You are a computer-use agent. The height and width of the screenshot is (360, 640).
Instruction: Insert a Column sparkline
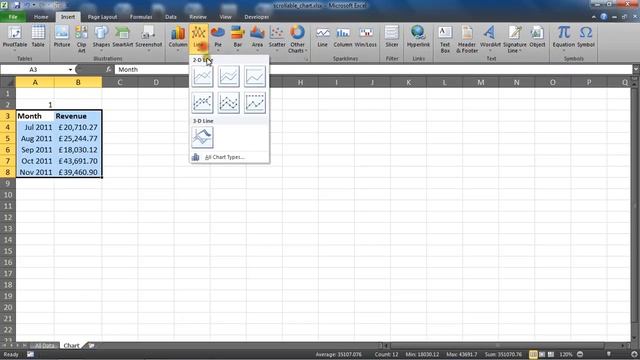point(343,37)
